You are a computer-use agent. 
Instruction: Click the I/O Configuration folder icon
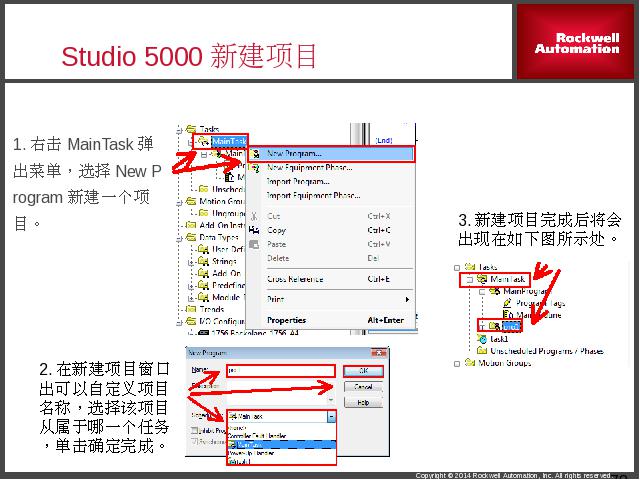pos(191,321)
